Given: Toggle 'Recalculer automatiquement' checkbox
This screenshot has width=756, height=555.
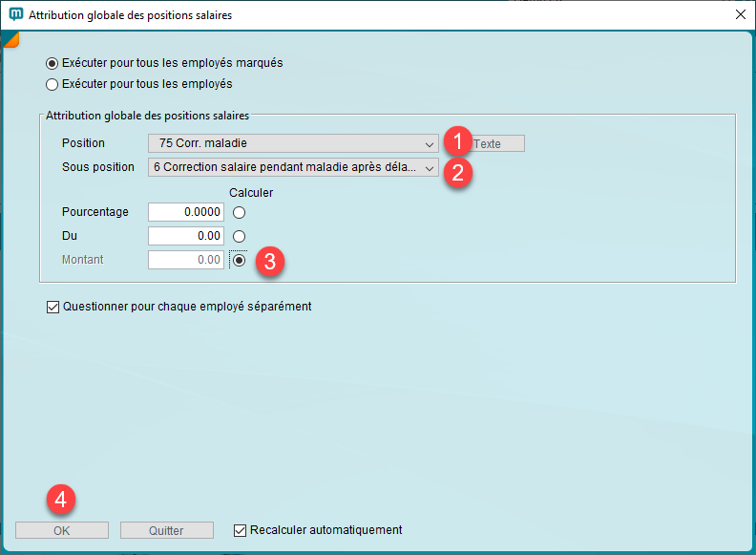Looking at the screenshot, I should [x=241, y=530].
